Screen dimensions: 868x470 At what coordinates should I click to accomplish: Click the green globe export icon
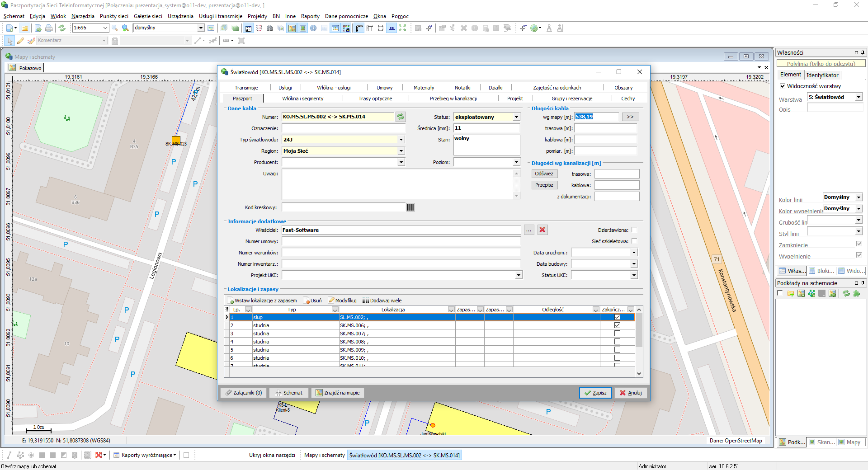click(x=534, y=28)
